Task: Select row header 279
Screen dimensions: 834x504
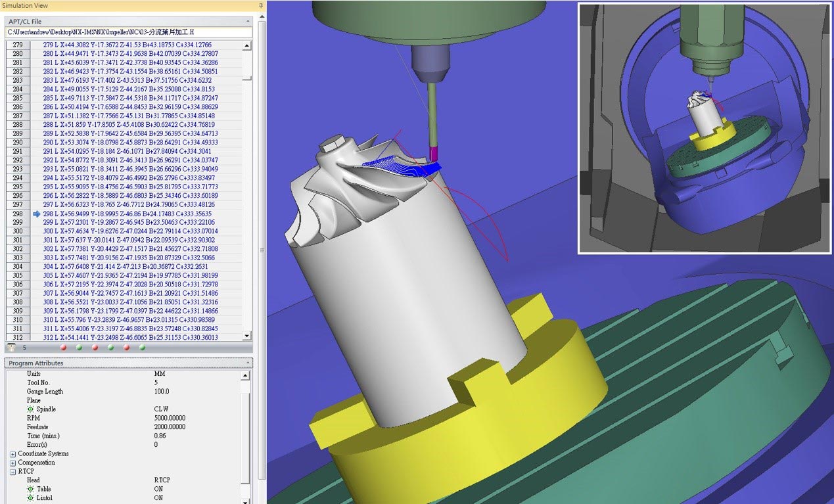Action: (18, 45)
